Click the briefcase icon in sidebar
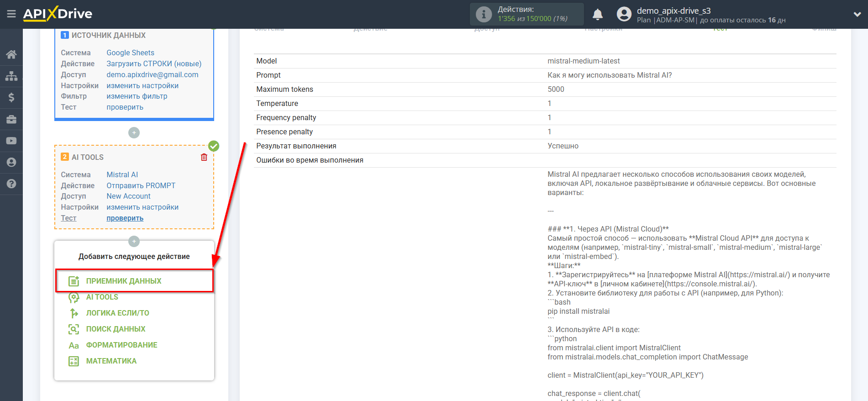 click(x=11, y=119)
